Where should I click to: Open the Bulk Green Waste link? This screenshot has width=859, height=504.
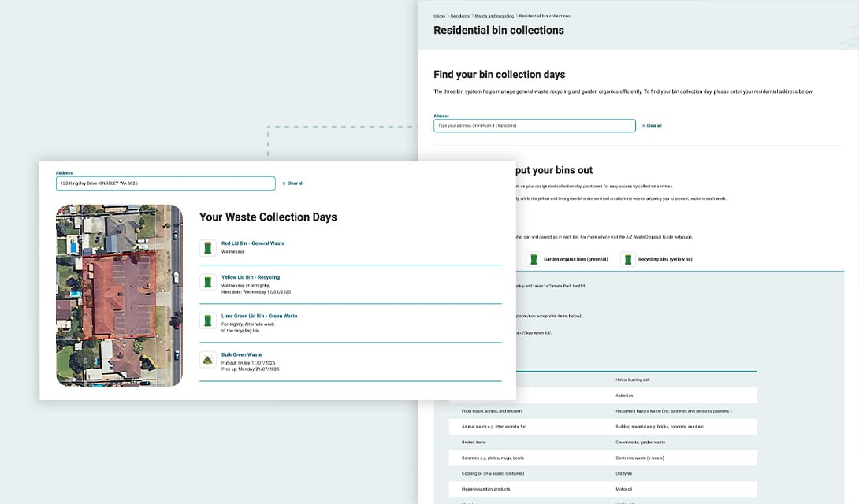tap(241, 354)
